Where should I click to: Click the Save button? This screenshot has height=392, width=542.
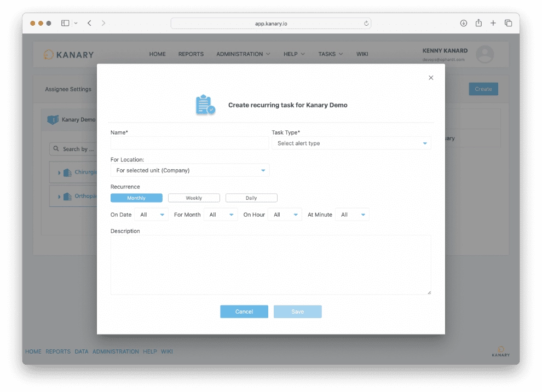pos(298,312)
